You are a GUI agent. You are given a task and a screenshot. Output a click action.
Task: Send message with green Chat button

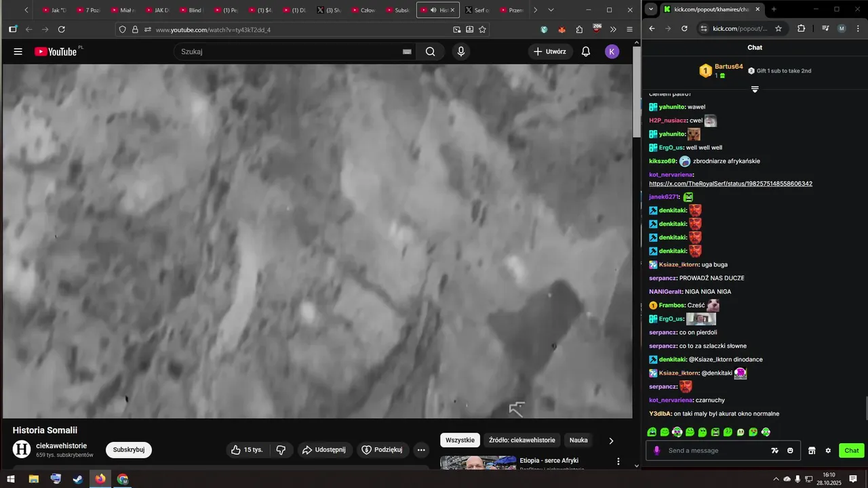(851, 451)
